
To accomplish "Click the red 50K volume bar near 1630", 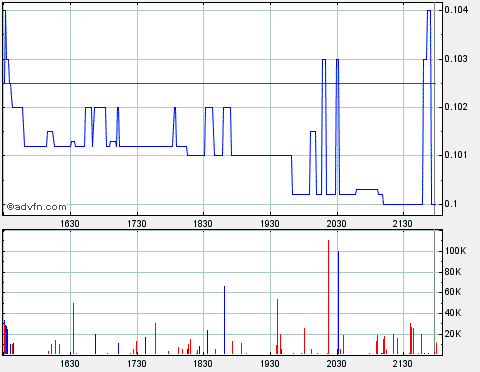I will click(73, 328).
